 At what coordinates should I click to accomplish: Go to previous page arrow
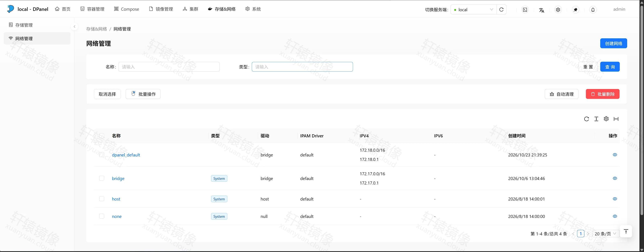pos(573,234)
